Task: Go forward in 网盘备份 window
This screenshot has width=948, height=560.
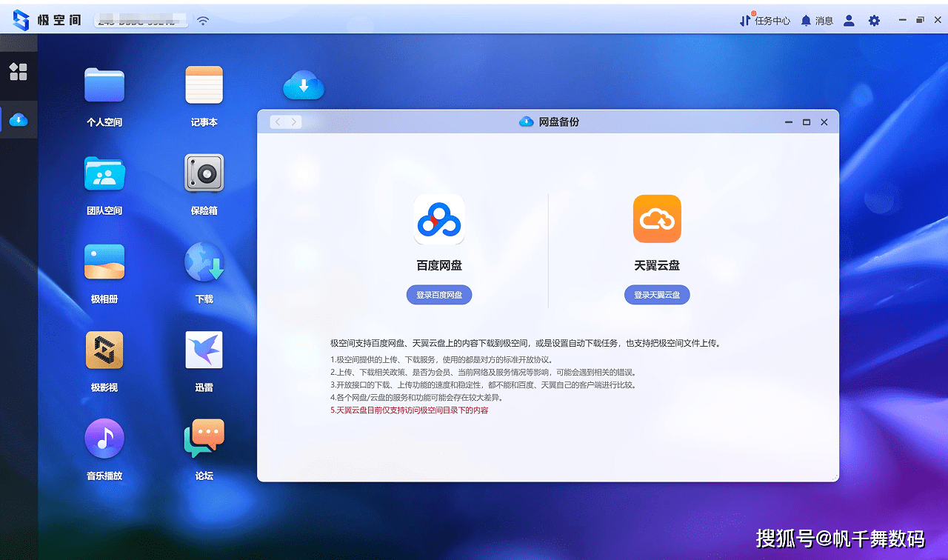Action: click(x=293, y=122)
